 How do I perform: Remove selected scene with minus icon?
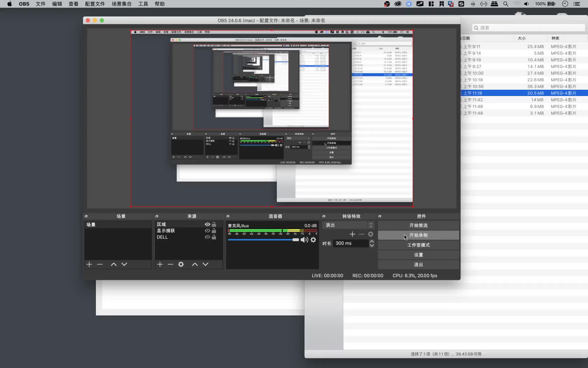(100, 264)
